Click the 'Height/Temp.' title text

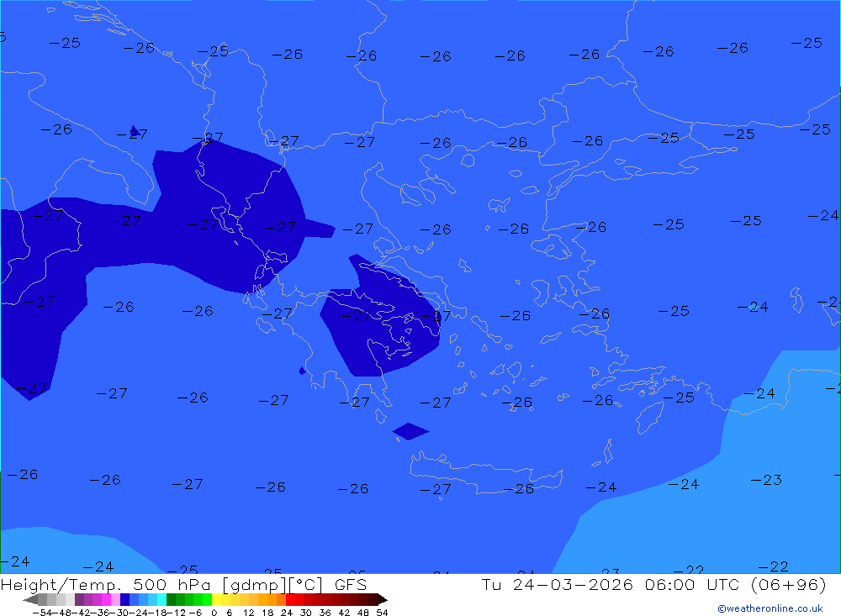(61, 584)
